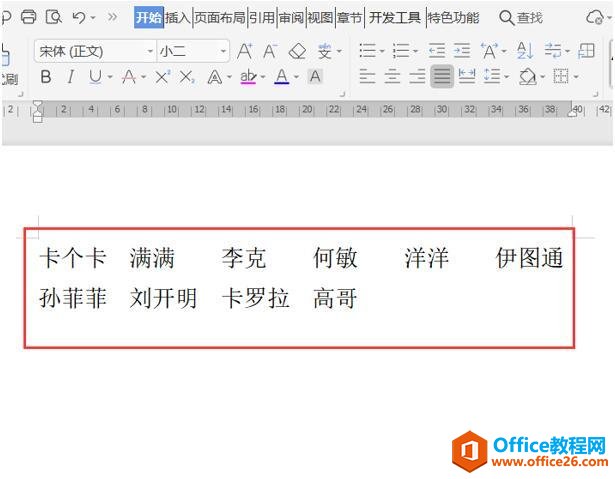Open line spacing icon
Image resolution: width=615 pixels, height=479 pixels.
tap(492, 76)
